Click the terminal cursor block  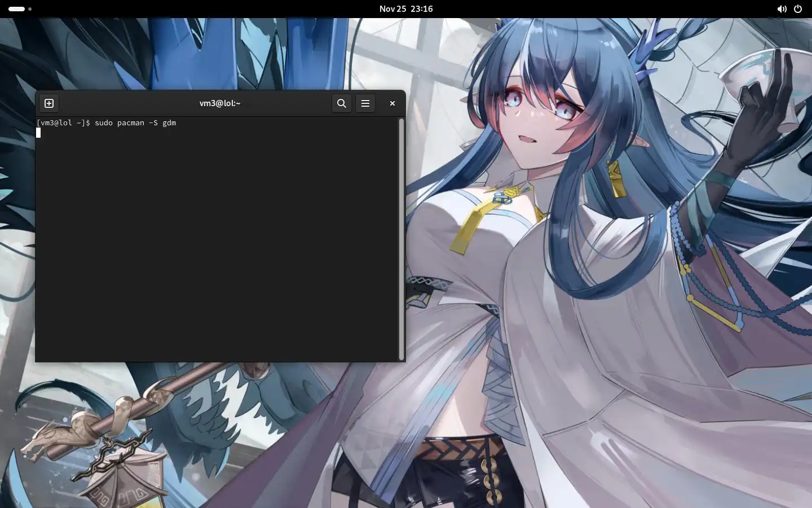(x=38, y=133)
